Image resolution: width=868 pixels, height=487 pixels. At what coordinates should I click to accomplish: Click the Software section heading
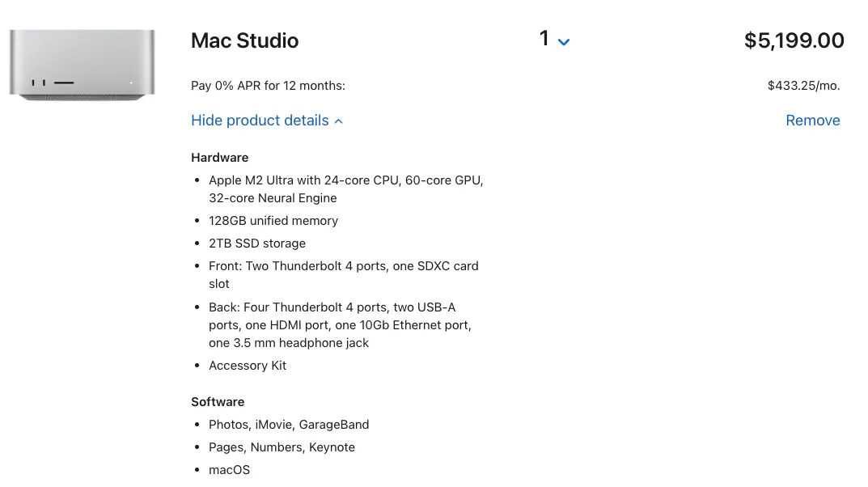[218, 402]
